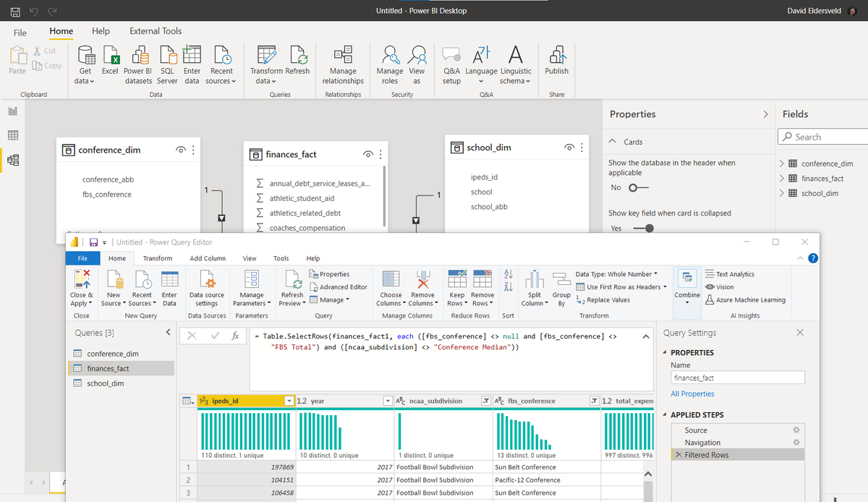Viewport: 868px width, 502px height.
Task: Click Enter data in Power BI ribbon
Action: (x=192, y=65)
